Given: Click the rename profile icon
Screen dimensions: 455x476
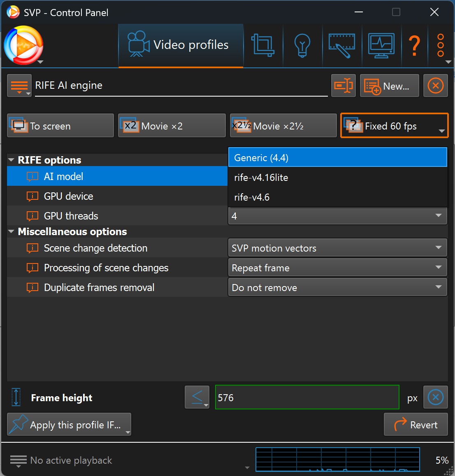Looking at the screenshot, I should pos(344,85).
